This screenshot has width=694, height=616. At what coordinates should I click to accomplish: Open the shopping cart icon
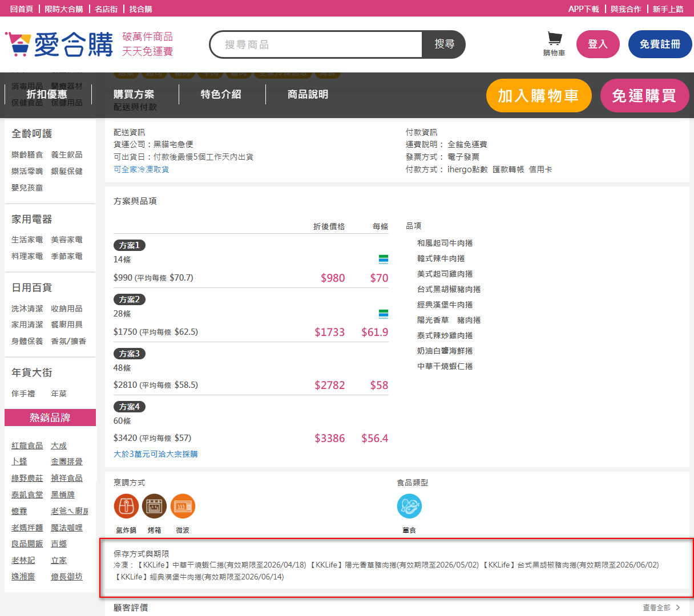click(x=554, y=39)
